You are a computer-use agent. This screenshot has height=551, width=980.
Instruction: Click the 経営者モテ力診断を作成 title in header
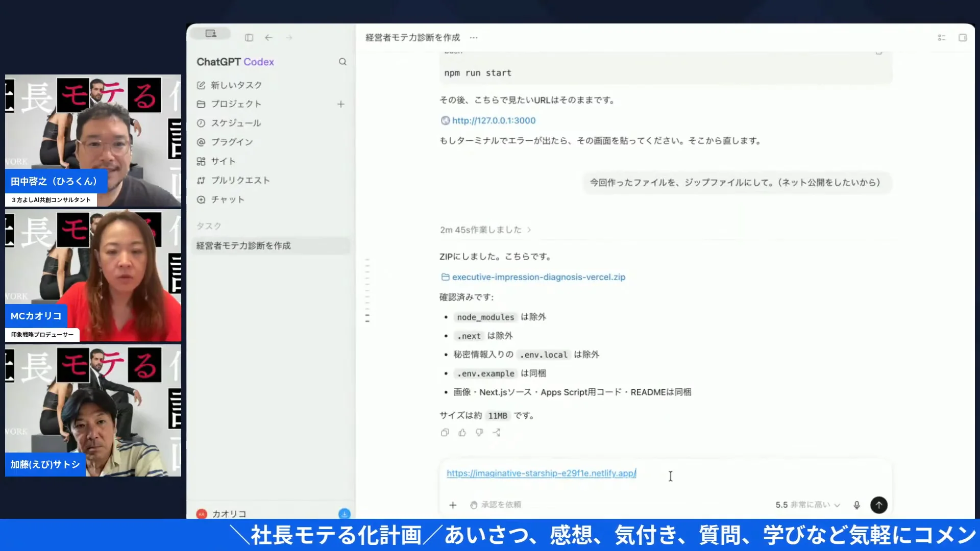point(412,38)
